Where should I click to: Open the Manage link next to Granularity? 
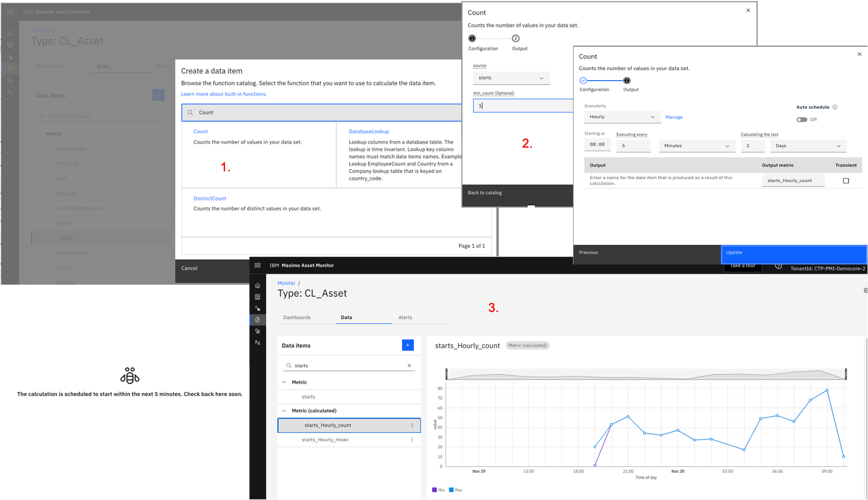[674, 117]
